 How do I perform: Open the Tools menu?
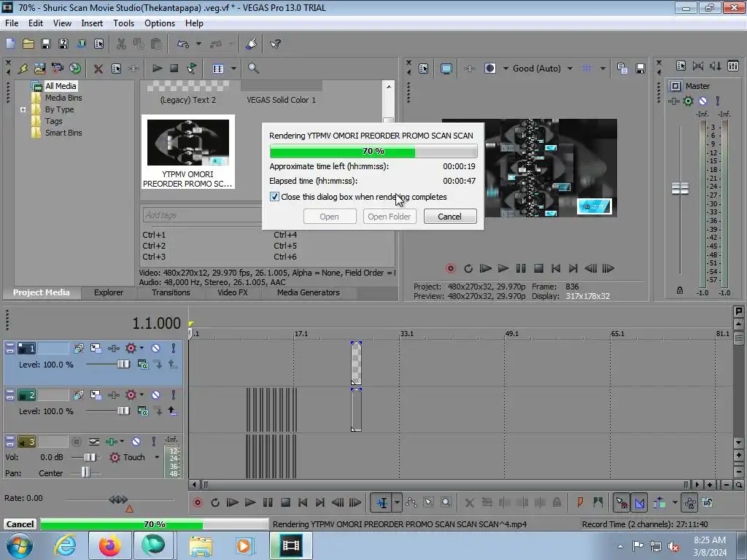tap(123, 23)
